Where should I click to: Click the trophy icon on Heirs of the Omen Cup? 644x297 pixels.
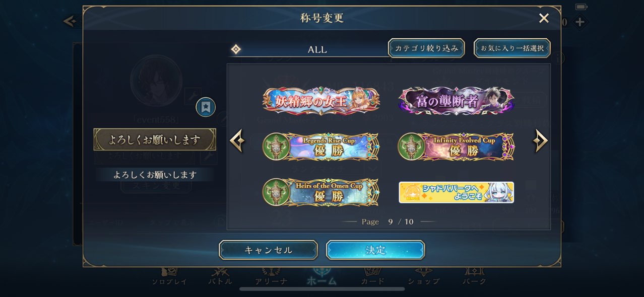pos(276,192)
